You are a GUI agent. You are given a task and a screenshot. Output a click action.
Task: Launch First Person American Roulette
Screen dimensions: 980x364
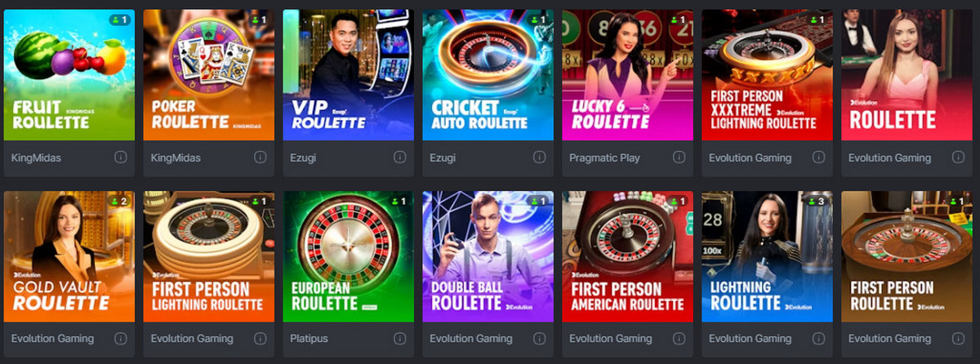(x=628, y=256)
